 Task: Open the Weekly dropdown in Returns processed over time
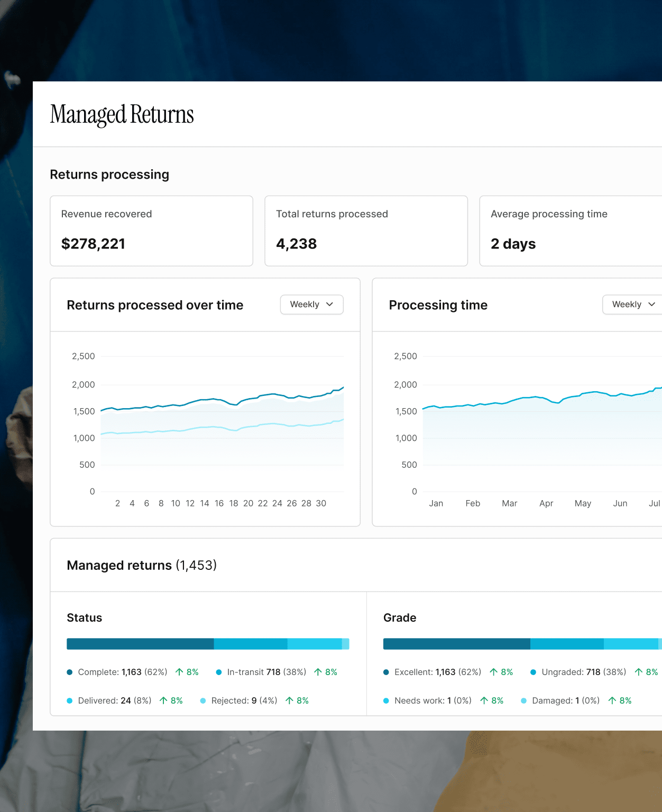[x=312, y=304]
